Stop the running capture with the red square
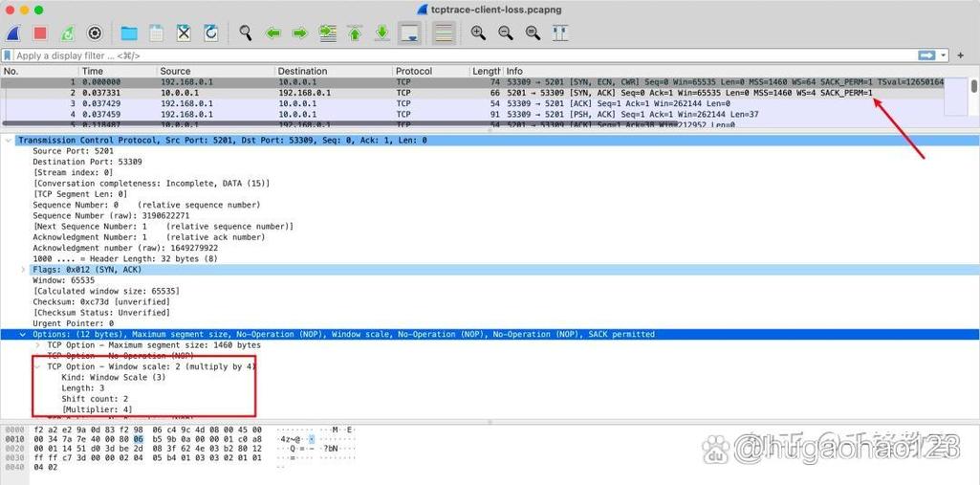Screen dimensions: 980x485 click(40, 33)
